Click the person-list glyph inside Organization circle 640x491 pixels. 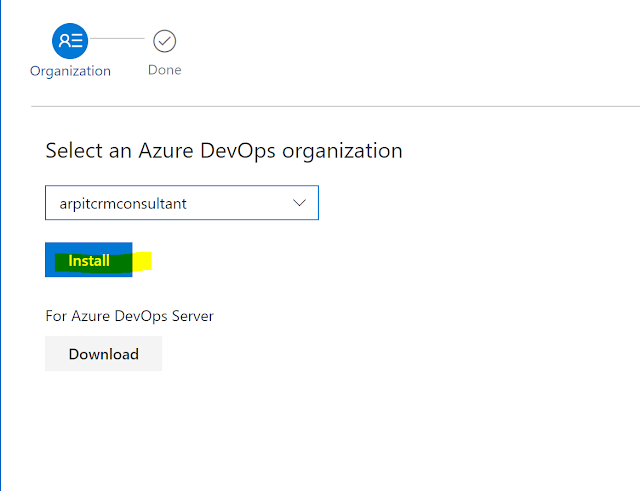point(70,41)
